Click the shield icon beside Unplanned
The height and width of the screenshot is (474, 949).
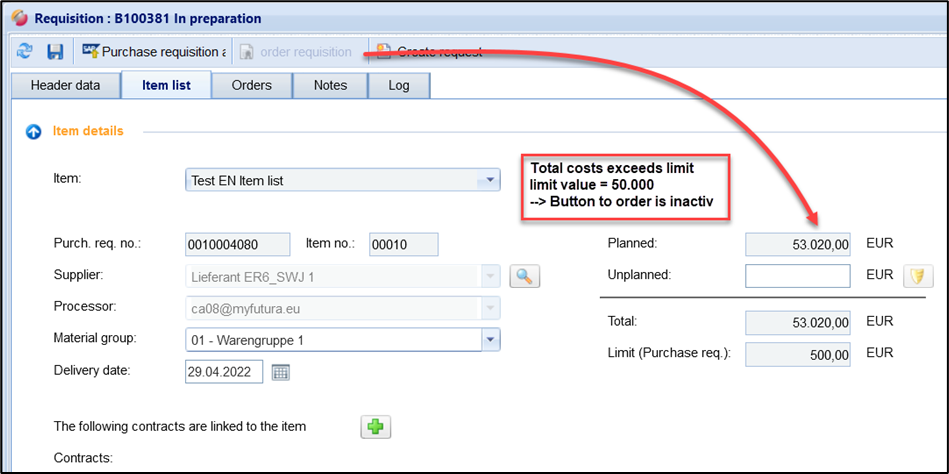[918, 276]
